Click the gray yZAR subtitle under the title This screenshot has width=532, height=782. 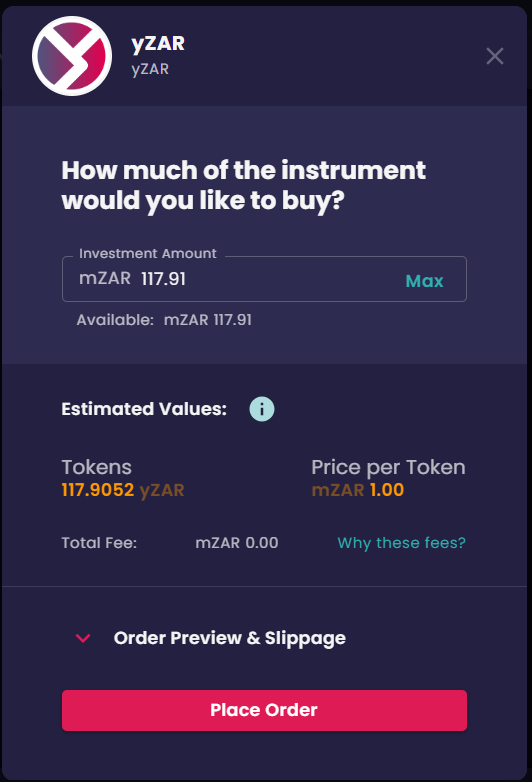click(150, 69)
